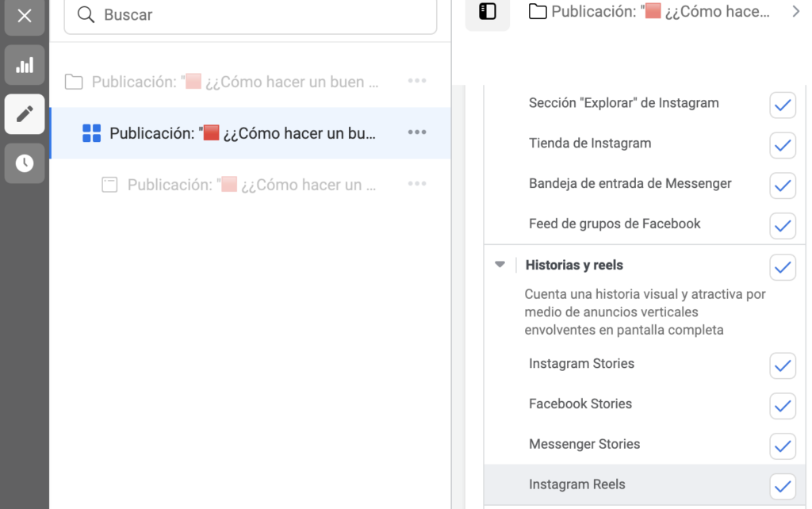Uncheck Sección "Explorar" de Instagram
The image size is (812, 509).
783,105
